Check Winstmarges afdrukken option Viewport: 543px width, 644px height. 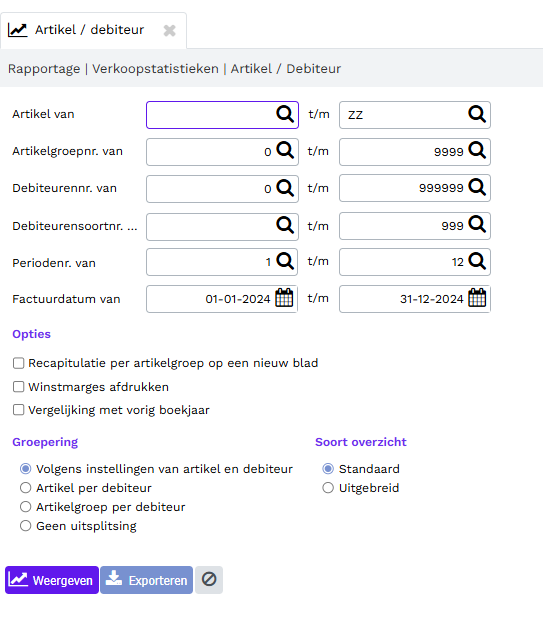coord(18,387)
